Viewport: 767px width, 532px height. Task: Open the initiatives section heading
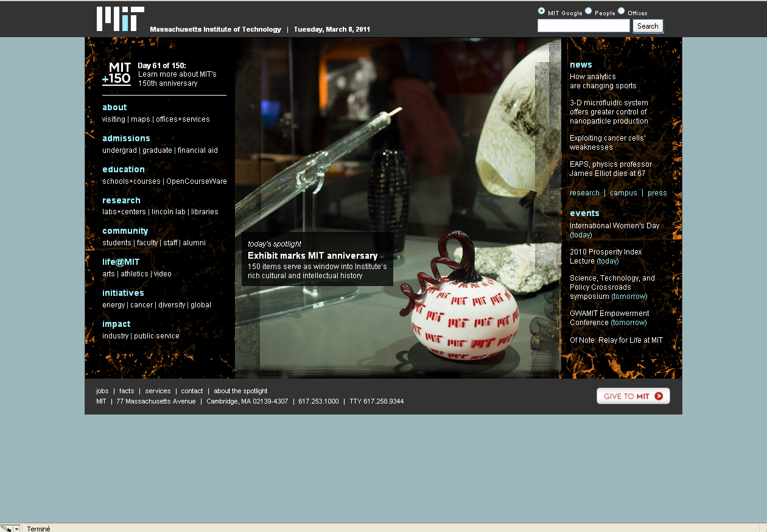pyautogui.click(x=123, y=293)
